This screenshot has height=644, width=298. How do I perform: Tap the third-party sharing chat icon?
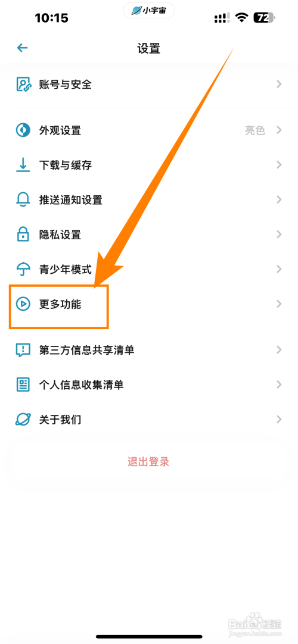[23, 350]
